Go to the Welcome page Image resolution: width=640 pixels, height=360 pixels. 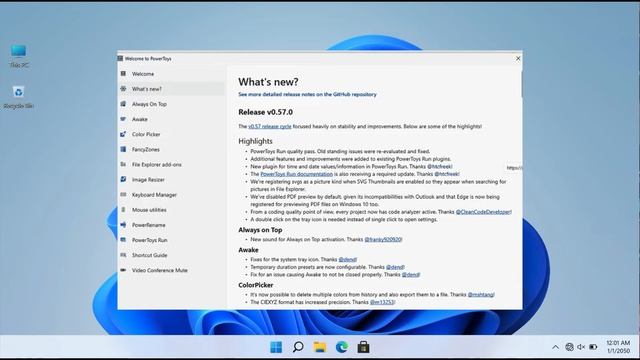171,74
